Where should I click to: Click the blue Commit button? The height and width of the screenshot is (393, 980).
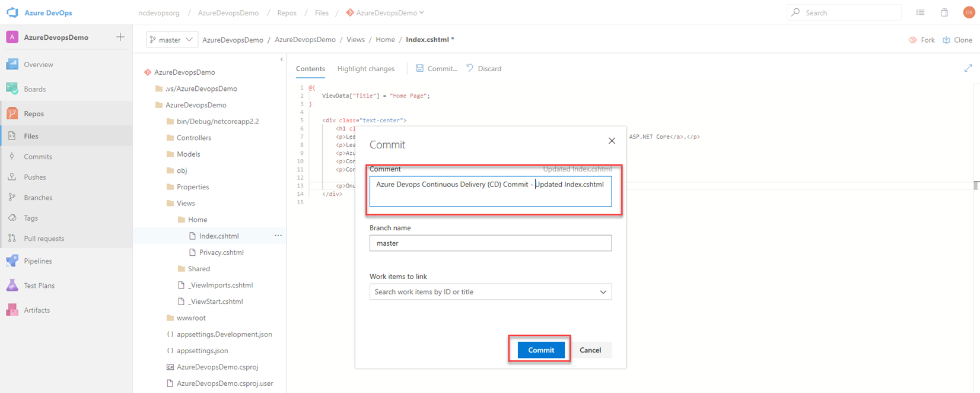[541, 350]
